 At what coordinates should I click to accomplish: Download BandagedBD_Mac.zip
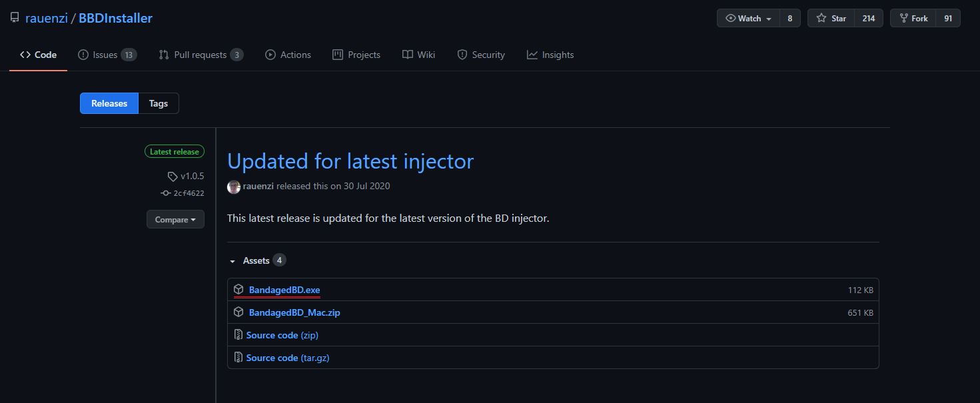tap(294, 312)
